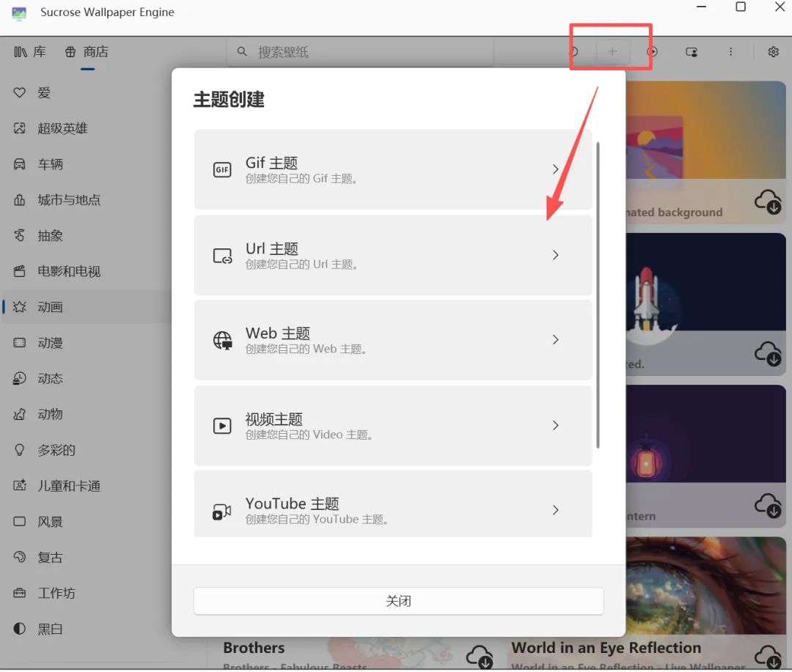
Task: Click the 关闭 button in dialog
Action: 398,601
